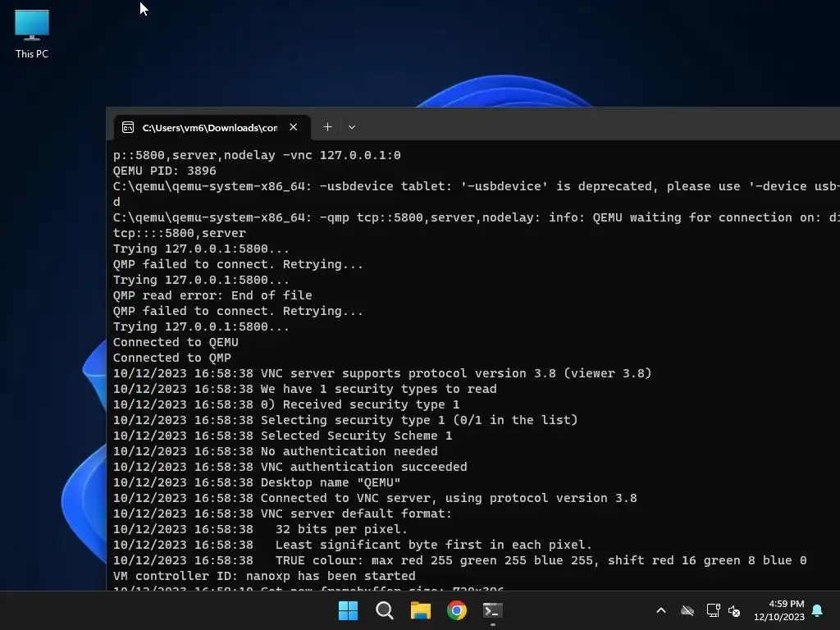Click "VNC server supports protocol version 3.8" line
This screenshot has height=630, width=840.
(x=382, y=373)
